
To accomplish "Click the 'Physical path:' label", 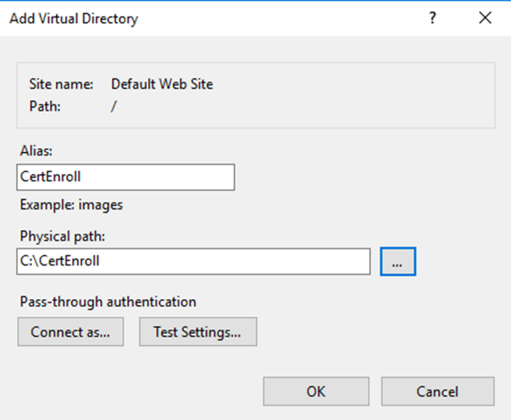I will click(62, 237).
